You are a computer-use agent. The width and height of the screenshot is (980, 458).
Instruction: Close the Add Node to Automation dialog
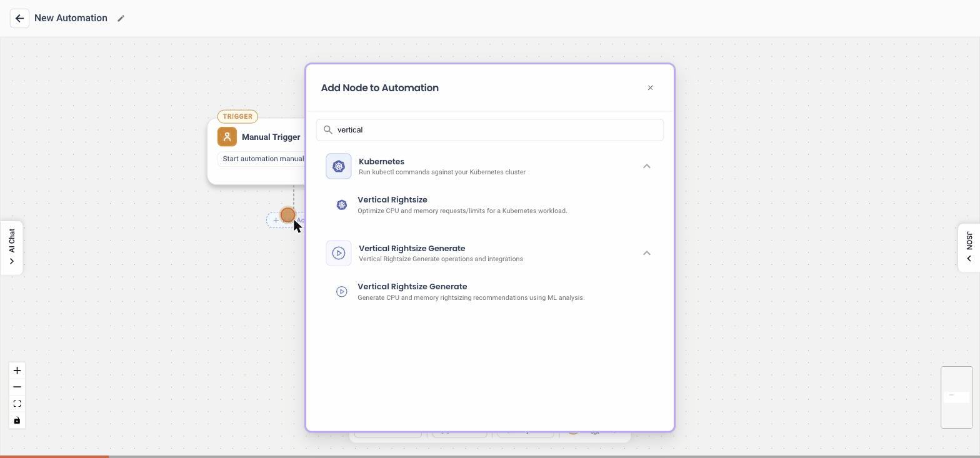point(650,87)
